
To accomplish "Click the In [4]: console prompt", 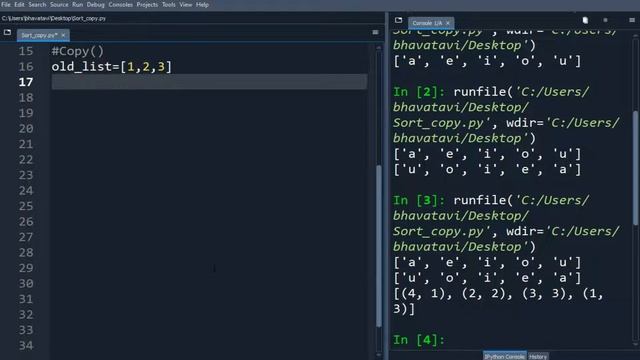I will (x=419, y=340).
